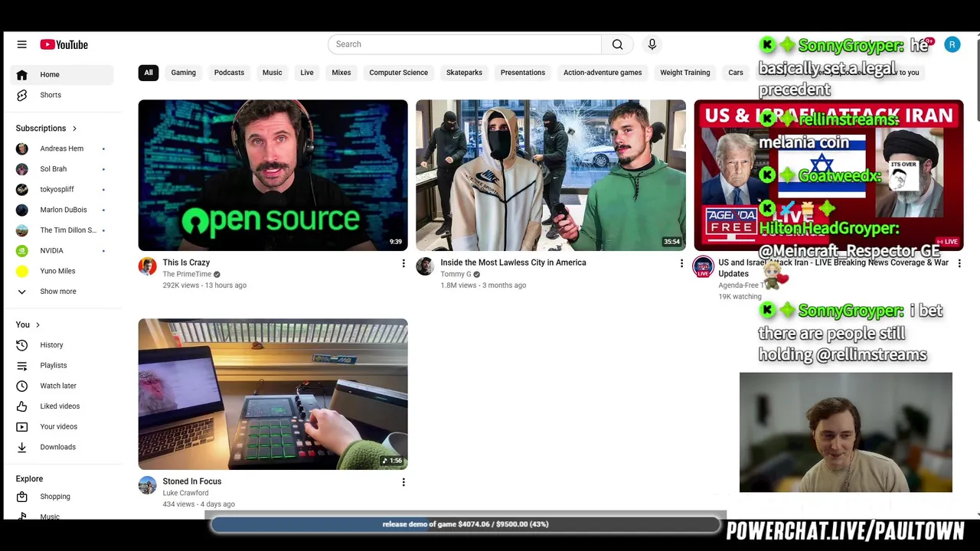Open The PrimeTime channel name
The image size is (980, 551).
point(187,274)
